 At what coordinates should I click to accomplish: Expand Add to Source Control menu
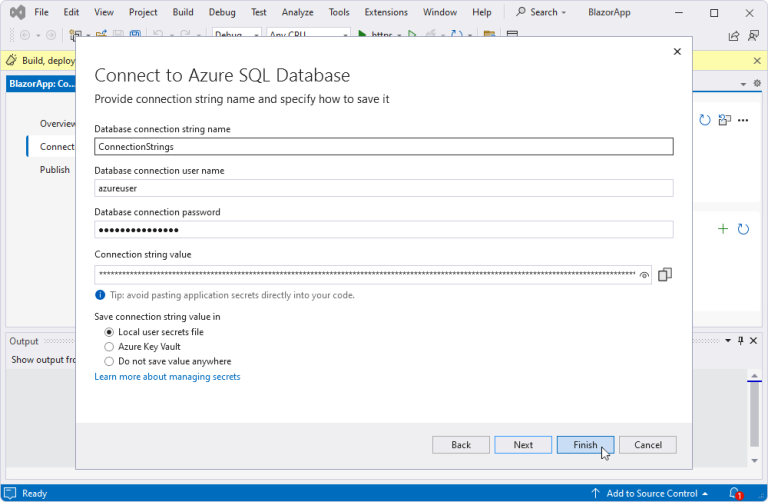coord(705,494)
